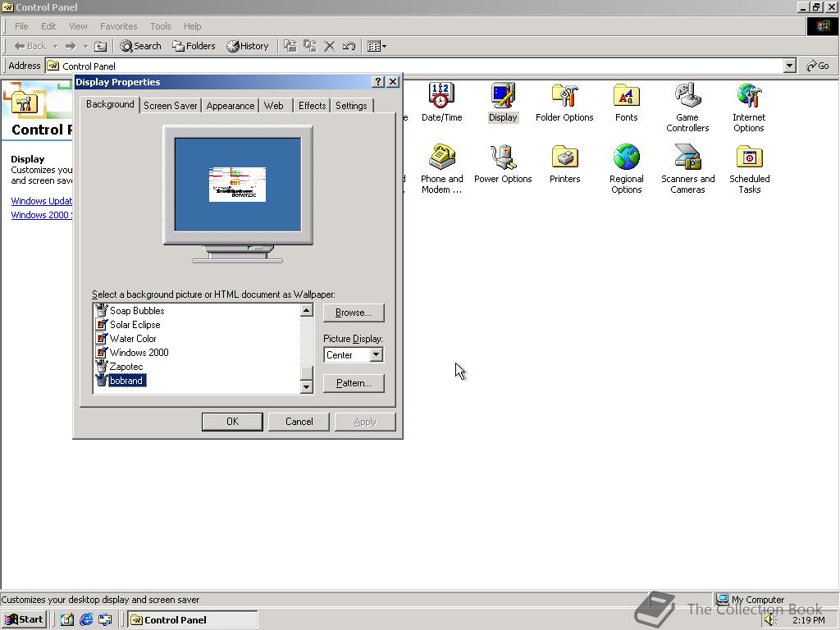The image size is (840, 630).
Task: Toggle the Folders pane button
Action: [194, 46]
